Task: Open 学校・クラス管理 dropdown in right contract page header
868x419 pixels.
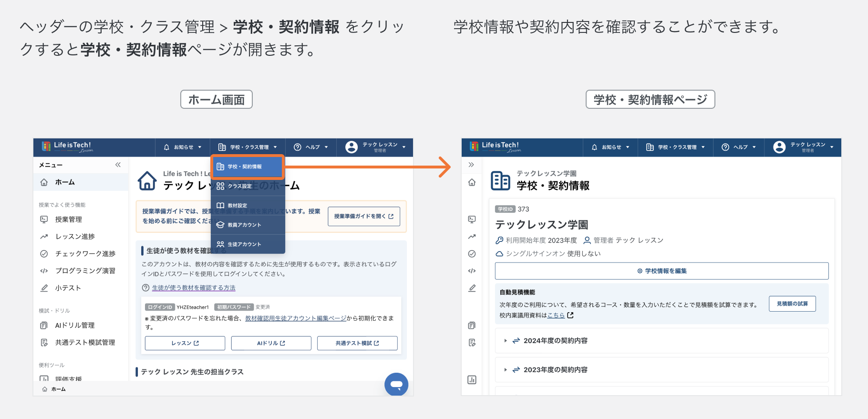Action: click(675, 147)
